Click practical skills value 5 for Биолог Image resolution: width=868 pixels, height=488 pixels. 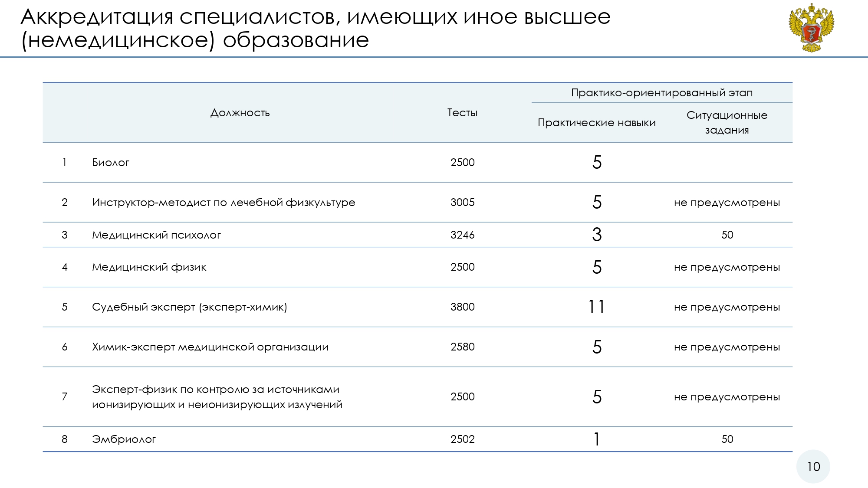pyautogui.click(x=597, y=162)
